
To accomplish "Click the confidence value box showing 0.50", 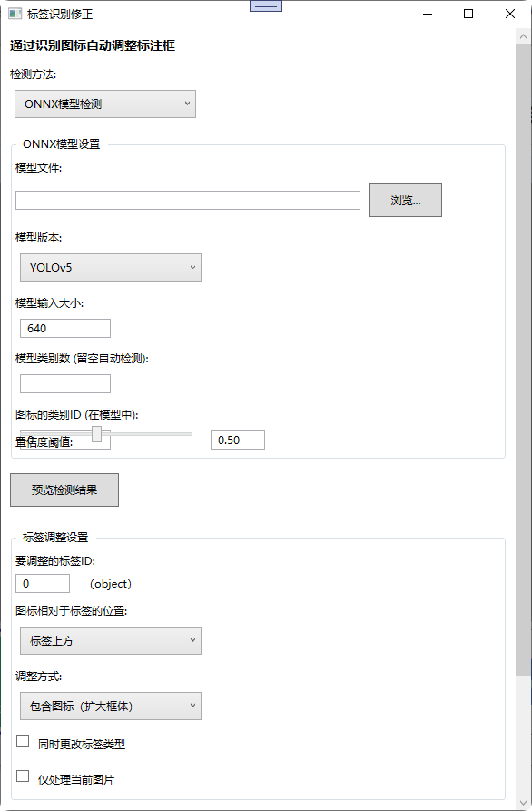I will 236,440.
